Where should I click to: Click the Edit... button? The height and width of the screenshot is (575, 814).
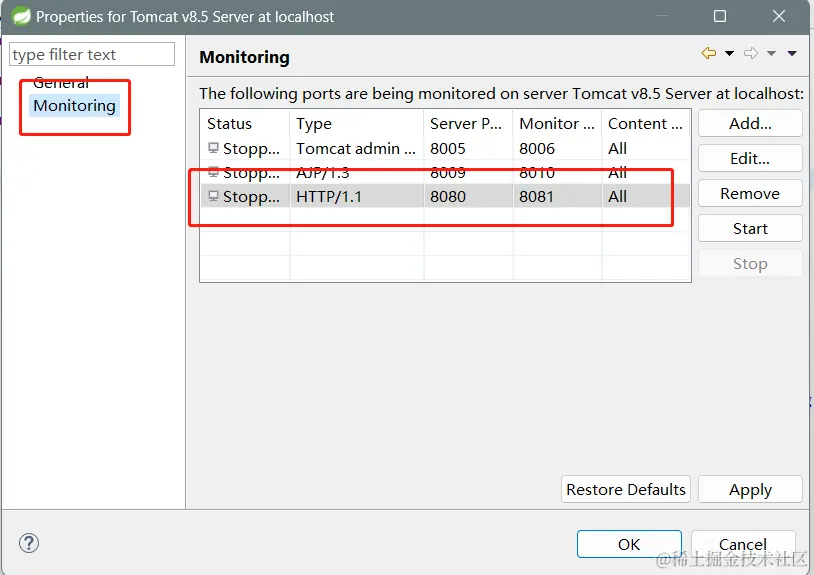pos(750,158)
